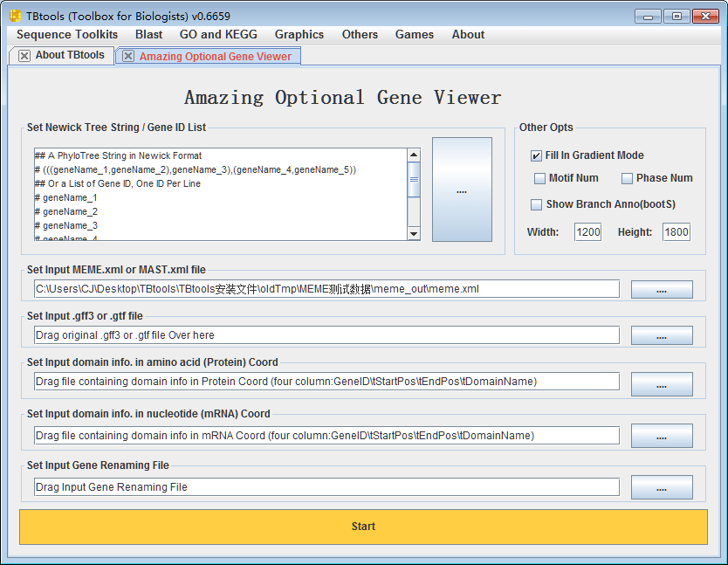Browse for Protein Coord domain info file

click(x=662, y=384)
